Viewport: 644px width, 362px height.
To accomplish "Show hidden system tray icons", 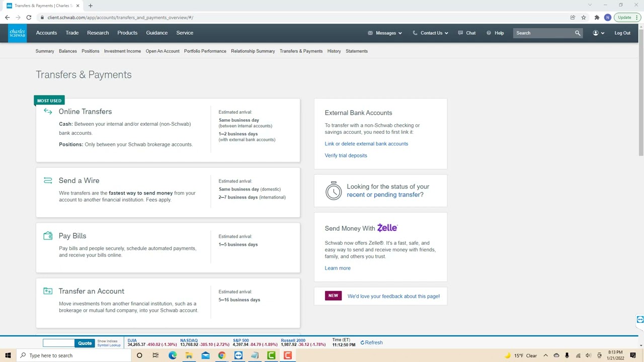I will [x=545, y=355].
